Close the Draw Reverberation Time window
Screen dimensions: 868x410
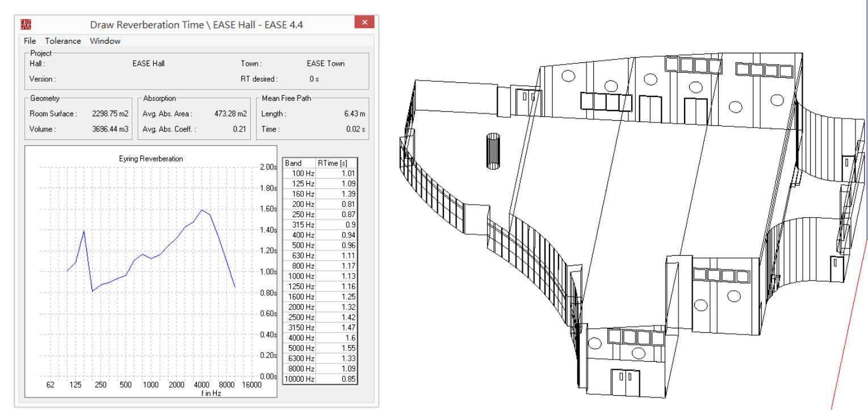(364, 23)
